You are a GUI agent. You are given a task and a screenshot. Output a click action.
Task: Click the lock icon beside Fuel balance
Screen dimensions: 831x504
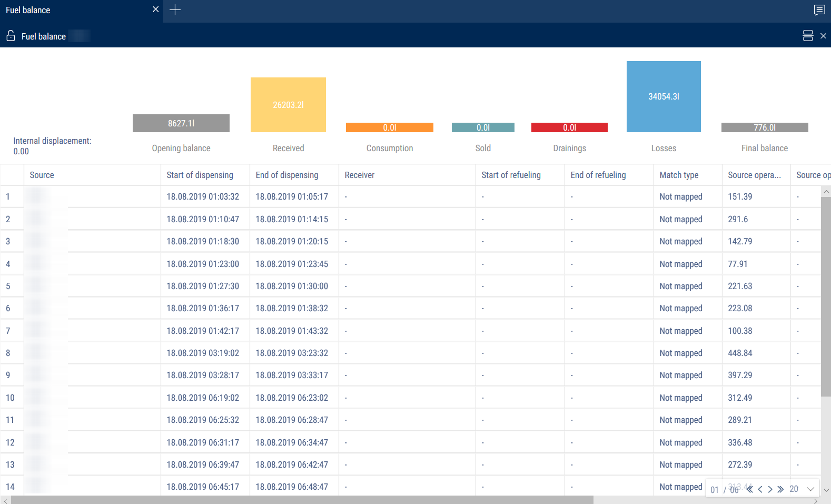(11, 36)
